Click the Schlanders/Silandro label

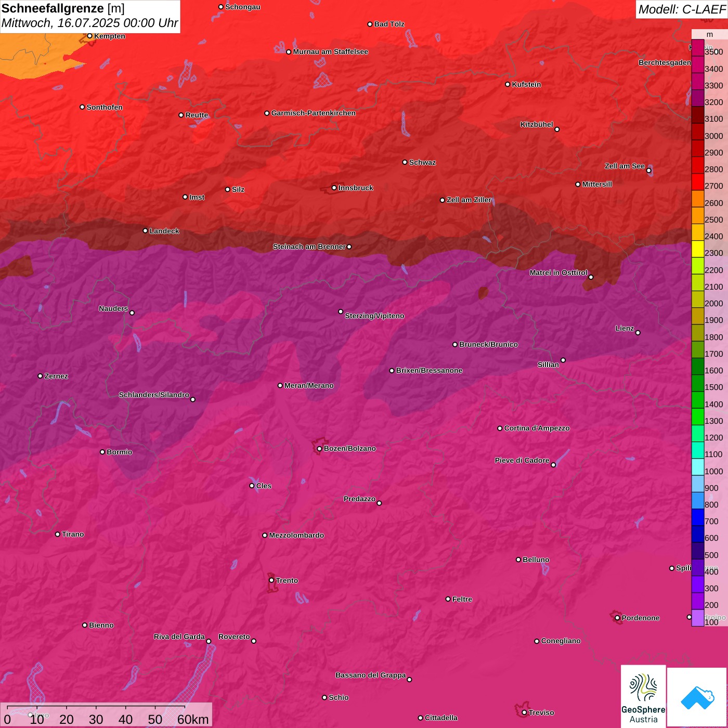click(154, 395)
